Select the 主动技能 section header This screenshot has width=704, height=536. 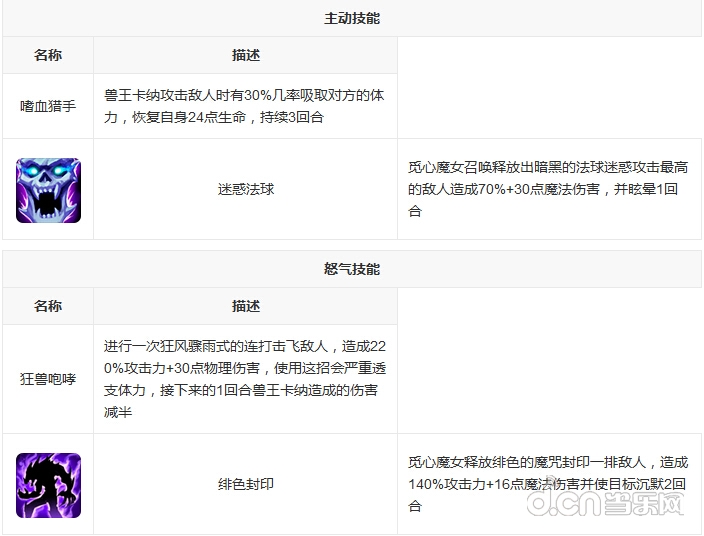352,18
